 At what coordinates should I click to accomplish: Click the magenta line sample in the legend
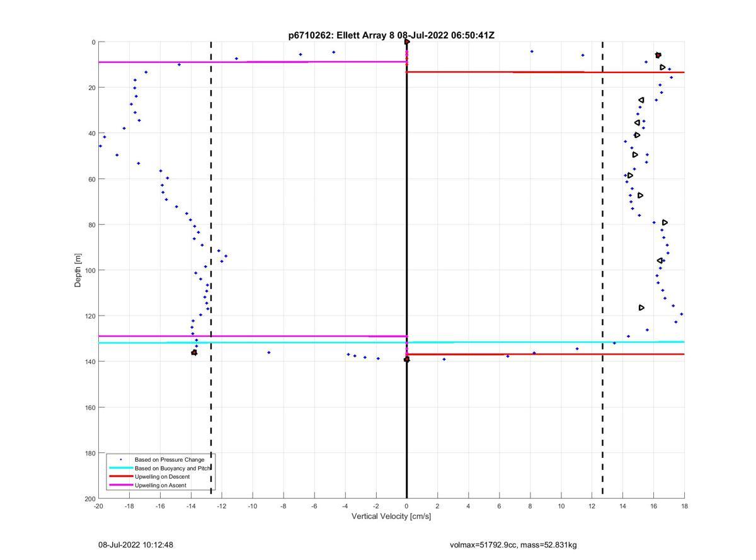[x=120, y=485]
